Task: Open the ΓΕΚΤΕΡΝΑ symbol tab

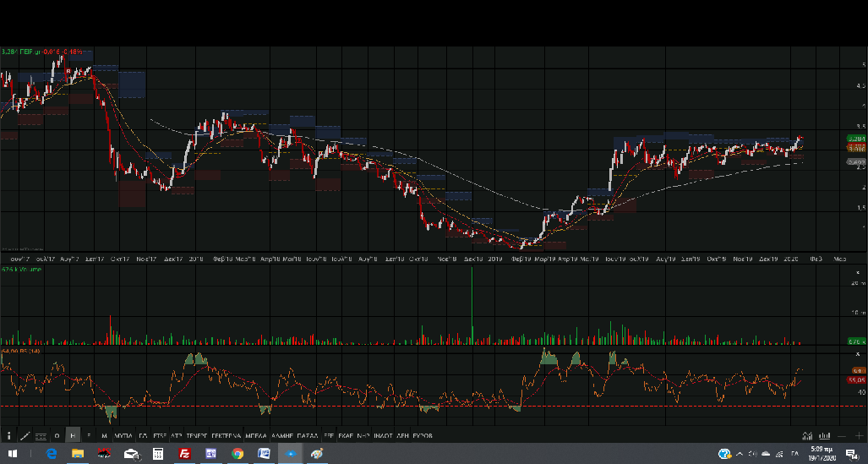Action: (227, 435)
